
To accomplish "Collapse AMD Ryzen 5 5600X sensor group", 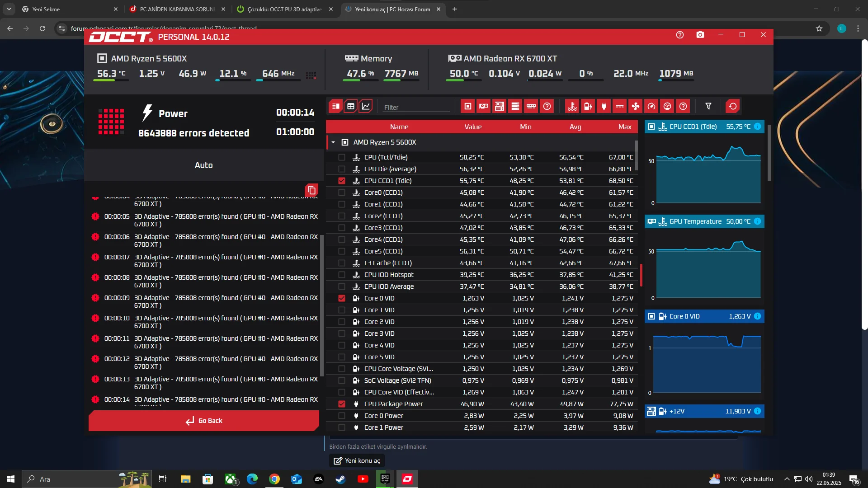I will (x=333, y=142).
